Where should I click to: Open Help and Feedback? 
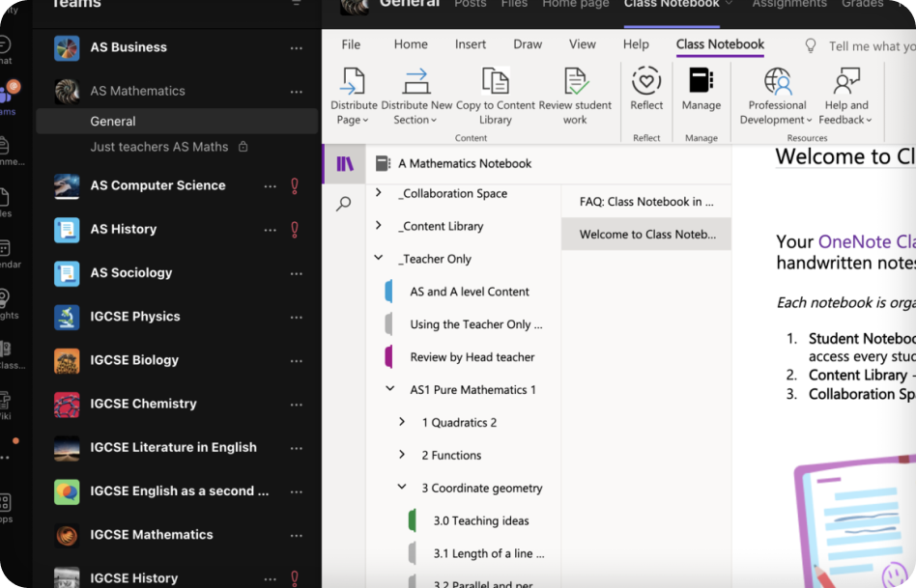pyautogui.click(x=845, y=97)
